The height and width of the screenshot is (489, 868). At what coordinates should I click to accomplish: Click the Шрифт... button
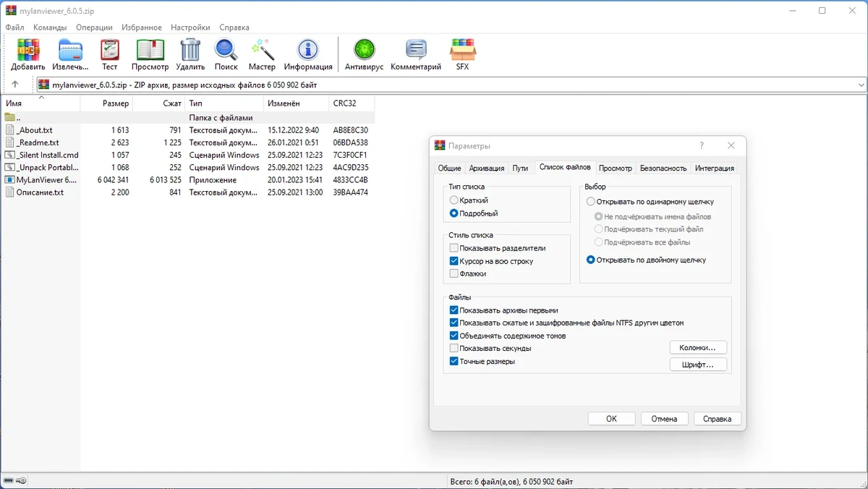pos(698,365)
